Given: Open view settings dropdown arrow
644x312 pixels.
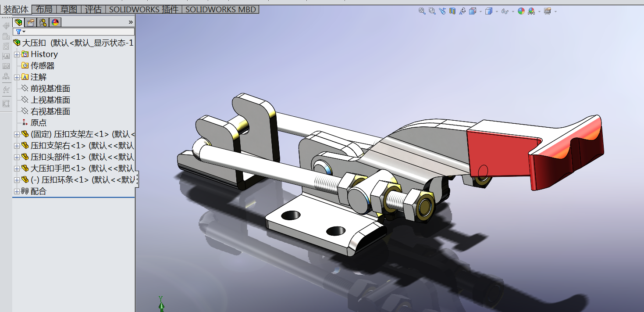Looking at the screenshot, I should pyautogui.click(x=555, y=12).
